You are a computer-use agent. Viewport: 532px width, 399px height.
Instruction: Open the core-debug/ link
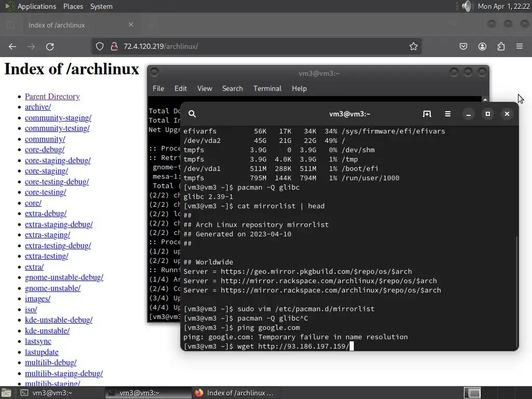pos(45,150)
